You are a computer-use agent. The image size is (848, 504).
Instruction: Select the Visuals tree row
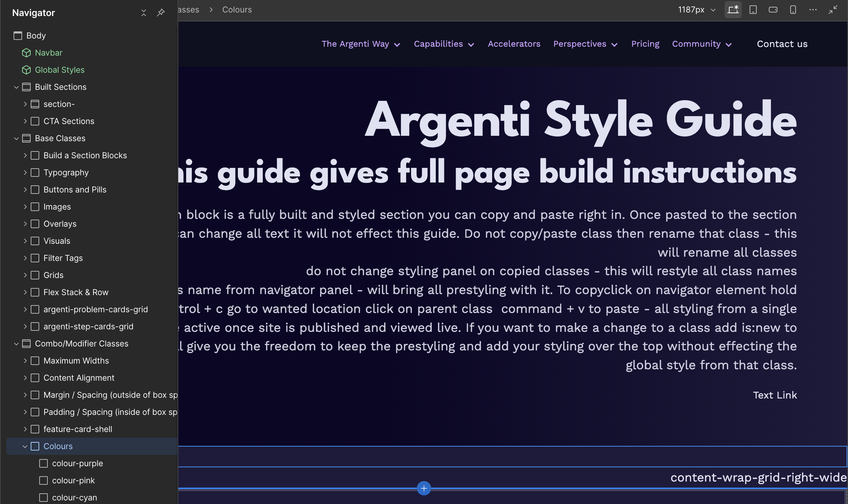tap(92, 241)
